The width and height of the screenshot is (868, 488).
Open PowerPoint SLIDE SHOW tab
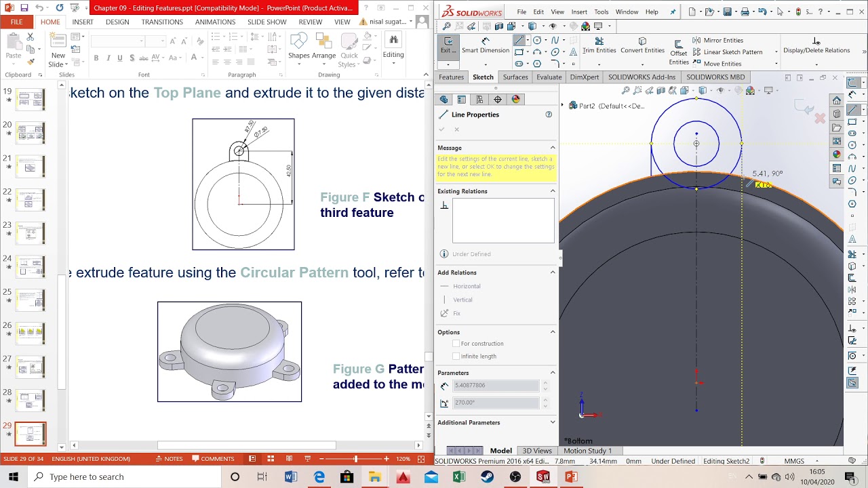pos(267,22)
